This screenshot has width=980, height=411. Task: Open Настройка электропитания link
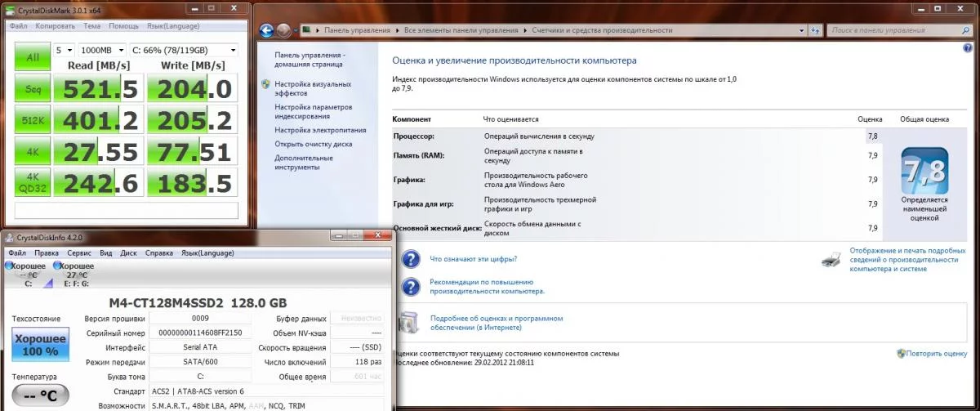pos(320,130)
